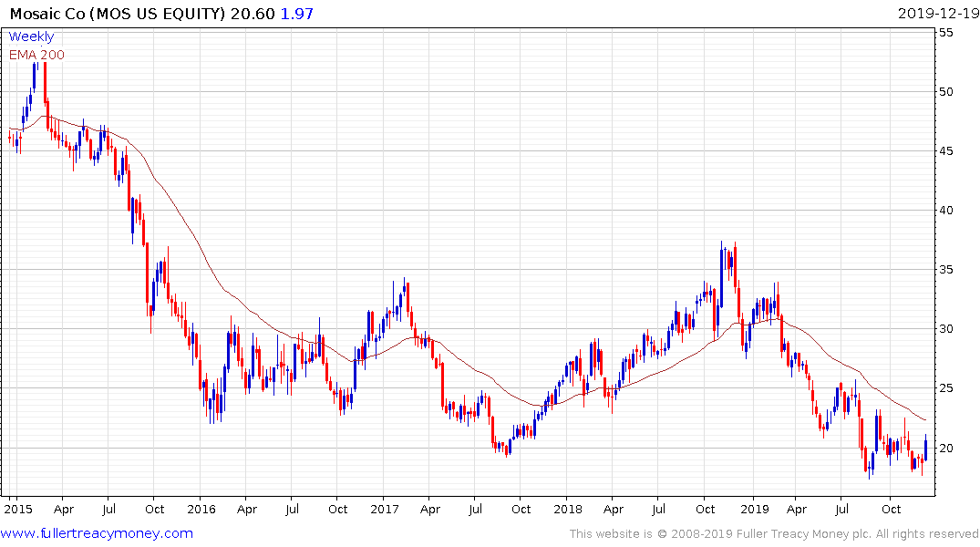Open the www.fullertreacymoney.com link
Image resolution: width=980 pixels, height=547 pixels.
point(97,533)
